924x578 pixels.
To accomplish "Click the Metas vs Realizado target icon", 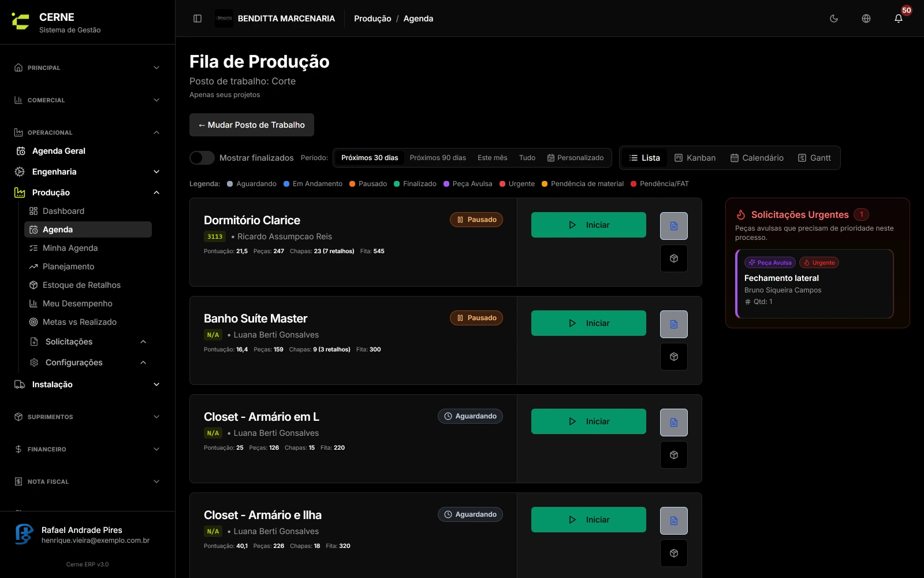I will pyautogui.click(x=33, y=322).
